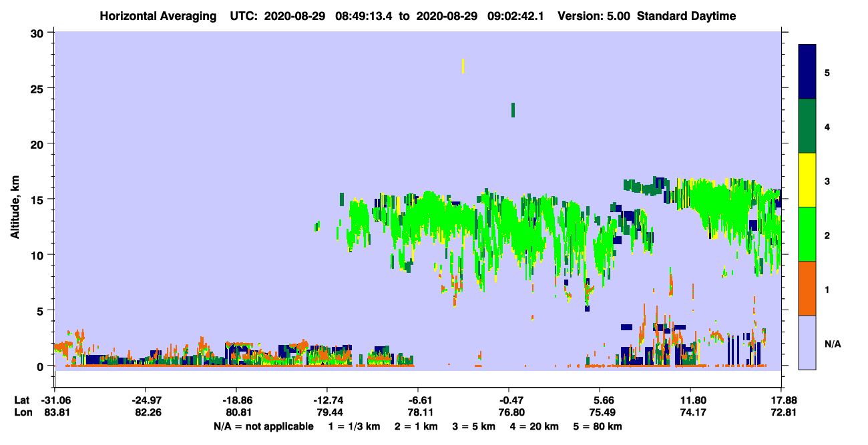Click 'Standard Daytime' text in title
Viewport: 868px width, 445px height.
point(686,16)
